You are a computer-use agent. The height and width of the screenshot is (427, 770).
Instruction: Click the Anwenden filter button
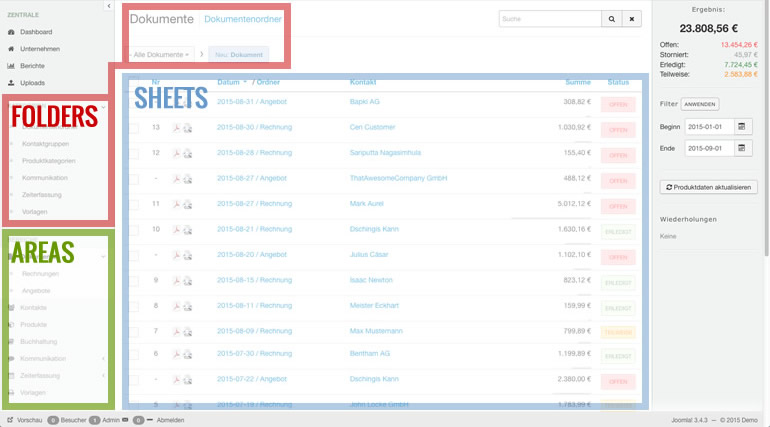coord(700,104)
